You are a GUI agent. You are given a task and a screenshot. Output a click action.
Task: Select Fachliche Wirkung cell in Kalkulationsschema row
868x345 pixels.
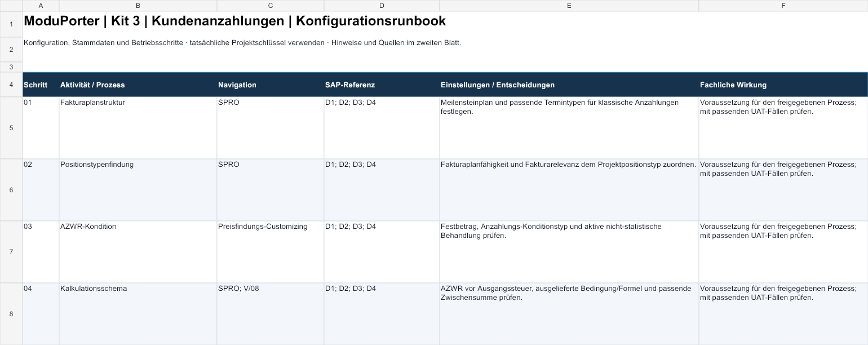click(783, 314)
